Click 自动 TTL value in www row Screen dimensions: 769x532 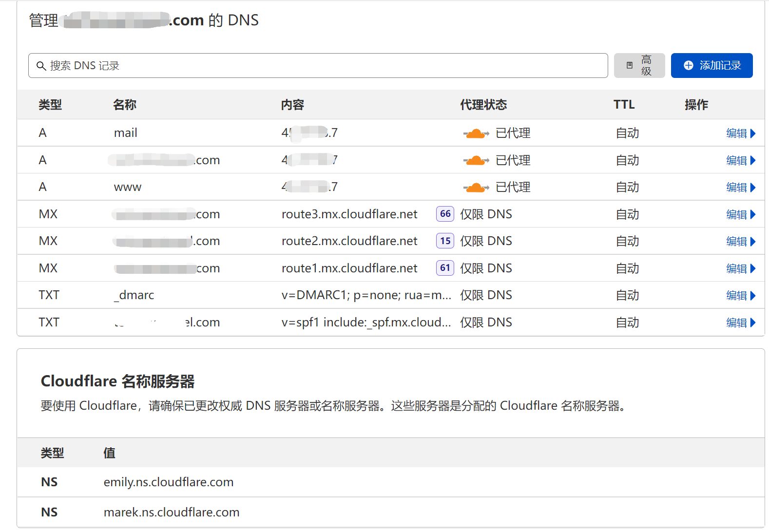[x=628, y=188]
